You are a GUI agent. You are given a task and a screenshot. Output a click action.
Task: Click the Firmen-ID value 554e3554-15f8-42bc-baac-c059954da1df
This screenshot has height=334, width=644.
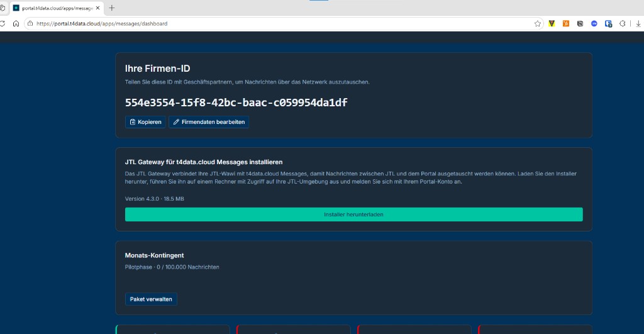click(236, 103)
